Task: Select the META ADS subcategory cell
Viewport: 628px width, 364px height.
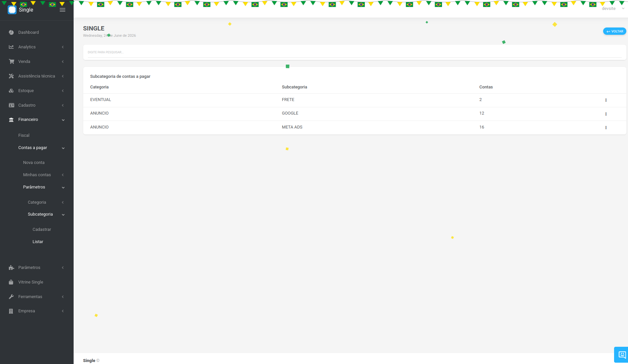Action: (292, 127)
